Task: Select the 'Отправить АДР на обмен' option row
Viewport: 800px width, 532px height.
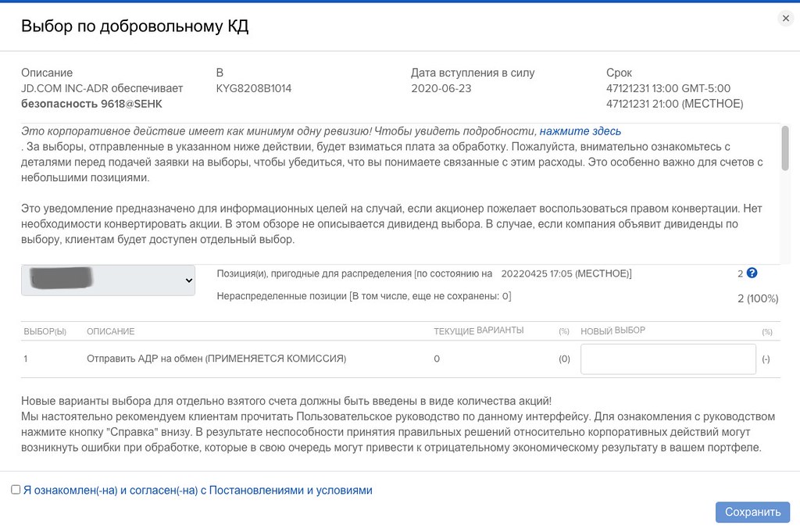Action: 401,359
